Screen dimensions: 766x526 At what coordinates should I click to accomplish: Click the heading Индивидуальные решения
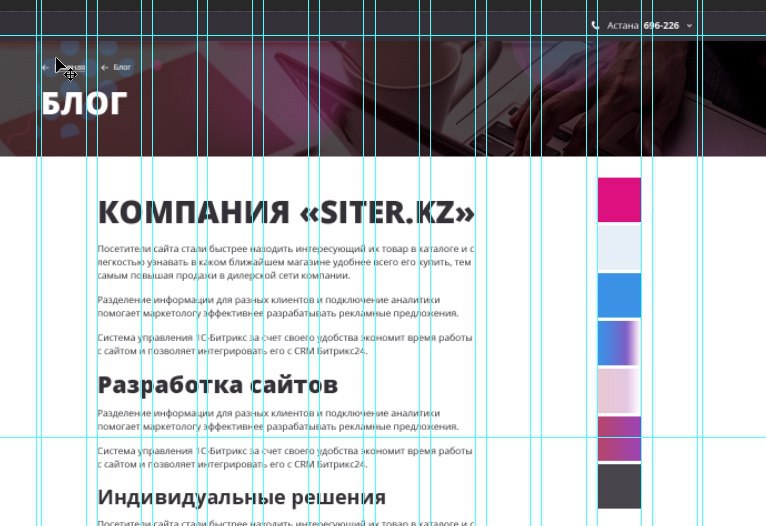242,498
